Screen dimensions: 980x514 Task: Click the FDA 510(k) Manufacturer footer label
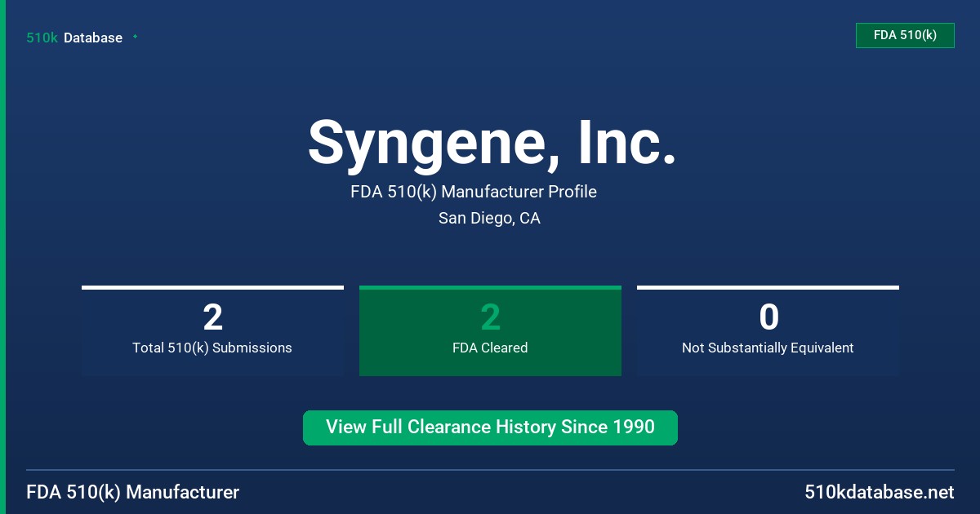tap(133, 492)
